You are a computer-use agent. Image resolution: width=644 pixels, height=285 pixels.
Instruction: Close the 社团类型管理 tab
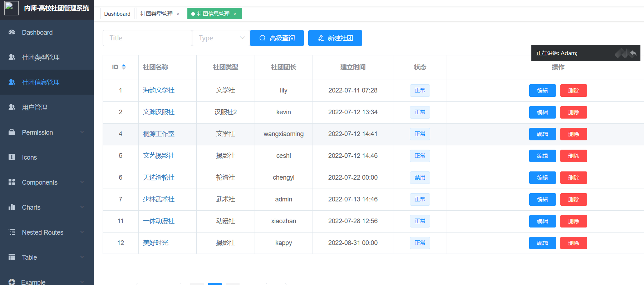[x=178, y=14]
